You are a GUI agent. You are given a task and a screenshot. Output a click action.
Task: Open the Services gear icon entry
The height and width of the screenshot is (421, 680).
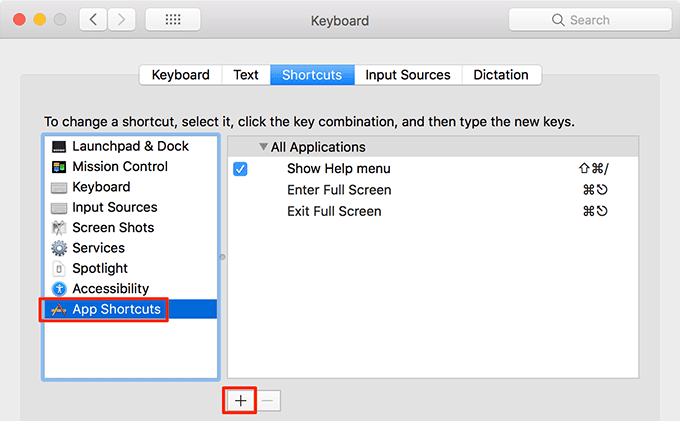[x=59, y=248]
